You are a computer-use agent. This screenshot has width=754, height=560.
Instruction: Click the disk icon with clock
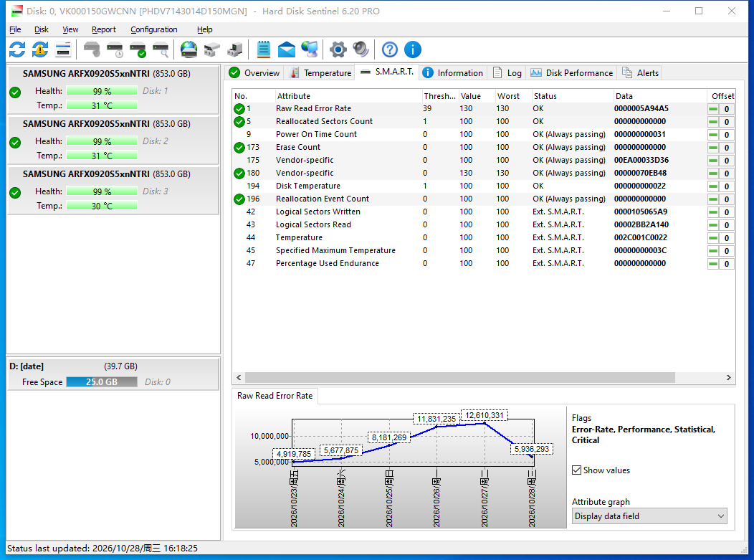point(115,49)
